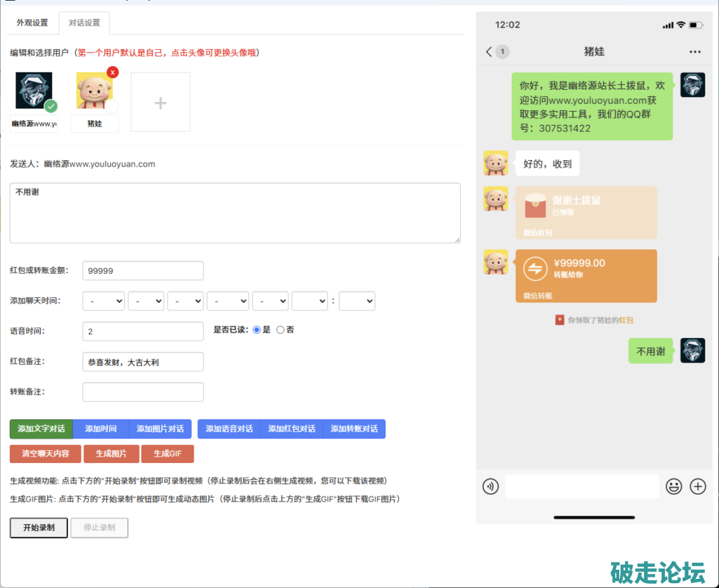
Task: Open the emoji smiley picker
Action: (x=673, y=486)
